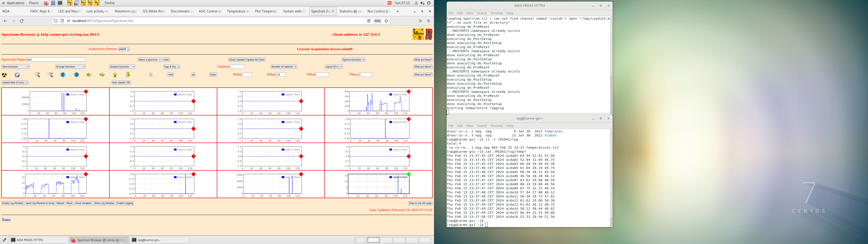Click the yellow radiation hazard icon
This screenshot has width=868, height=244.
[4, 75]
